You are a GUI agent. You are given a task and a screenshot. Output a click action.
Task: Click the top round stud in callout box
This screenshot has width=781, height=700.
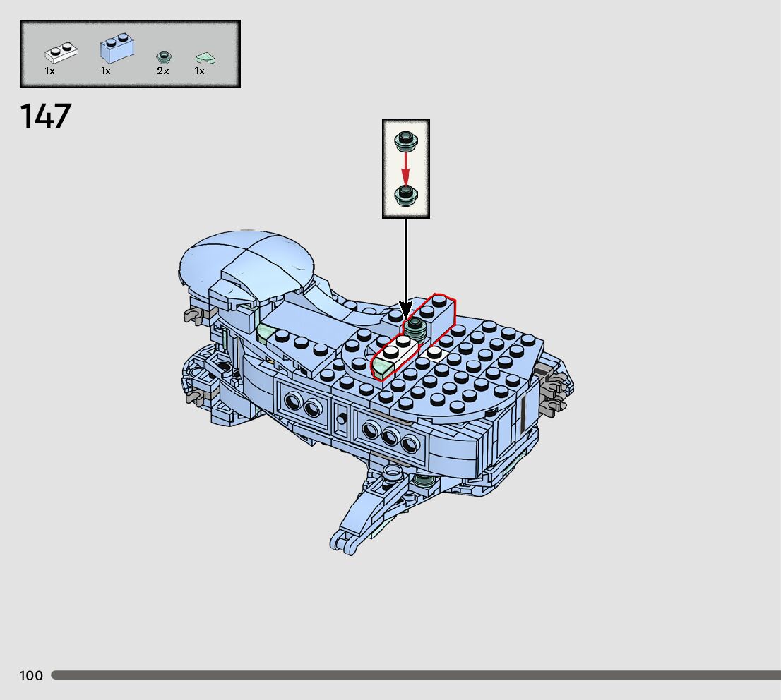tap(405, 141)
